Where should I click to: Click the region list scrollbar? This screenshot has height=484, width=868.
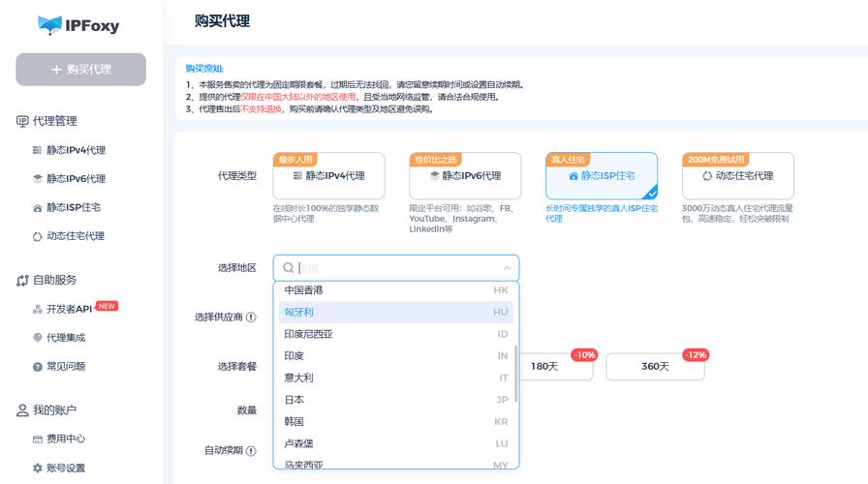(516, 374)
